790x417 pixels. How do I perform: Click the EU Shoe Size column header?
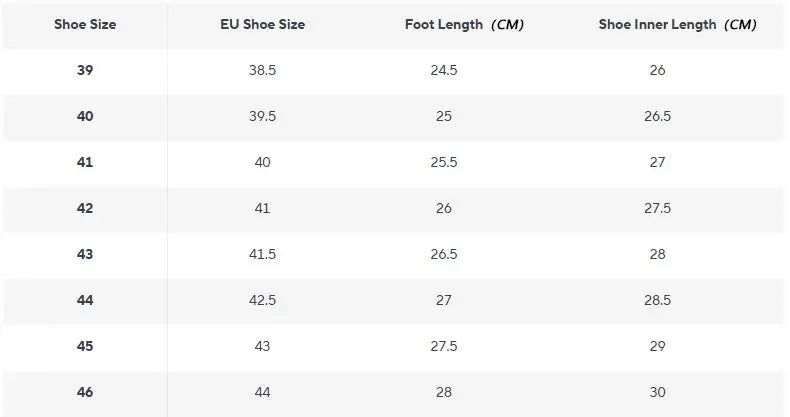(x=262, y=24)
